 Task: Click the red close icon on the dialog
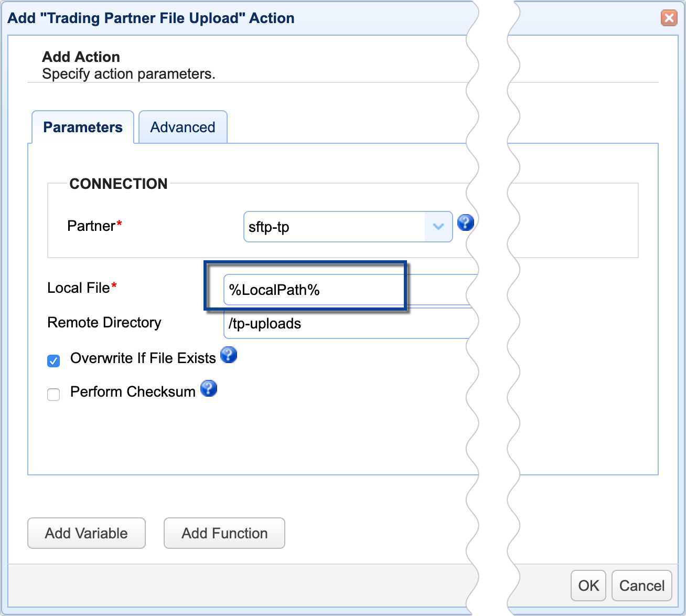669,18
